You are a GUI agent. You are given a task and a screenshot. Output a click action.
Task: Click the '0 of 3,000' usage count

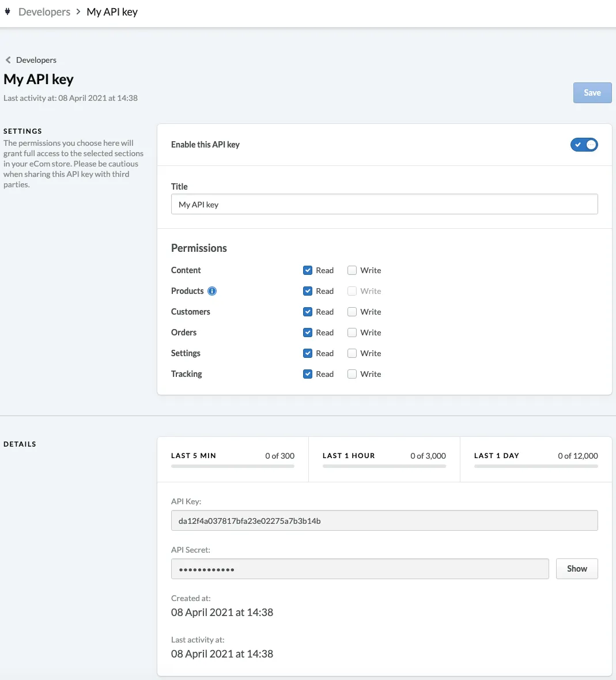pos(428,456)
